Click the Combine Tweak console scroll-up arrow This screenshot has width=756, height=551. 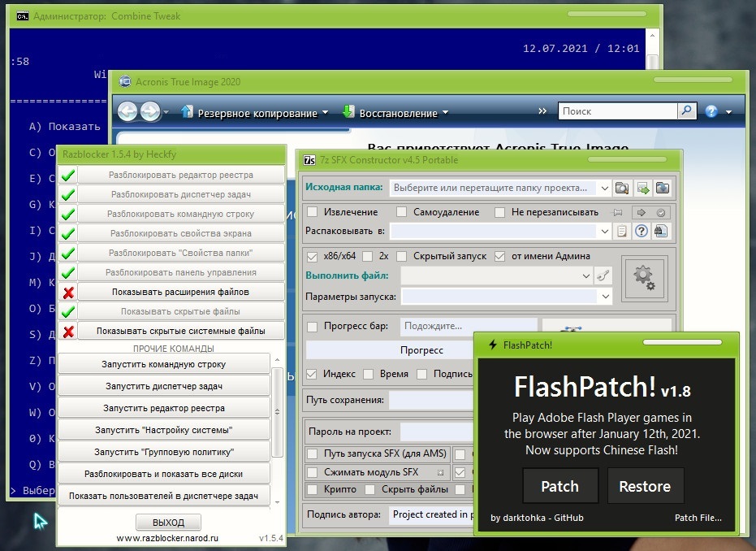point(652,36)
